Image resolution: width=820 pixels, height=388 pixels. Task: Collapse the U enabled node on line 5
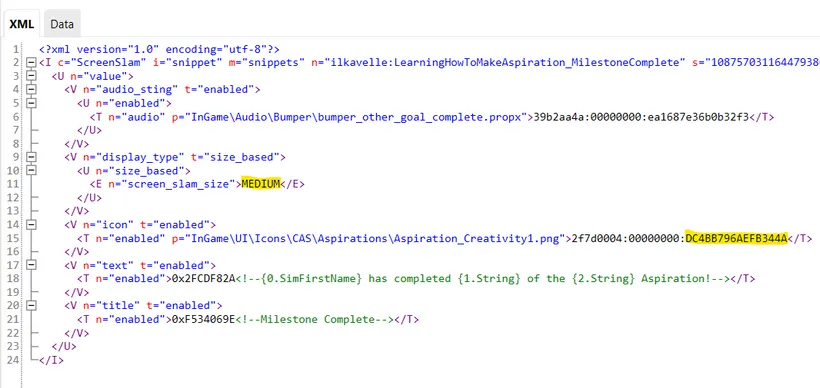[31, 104]
